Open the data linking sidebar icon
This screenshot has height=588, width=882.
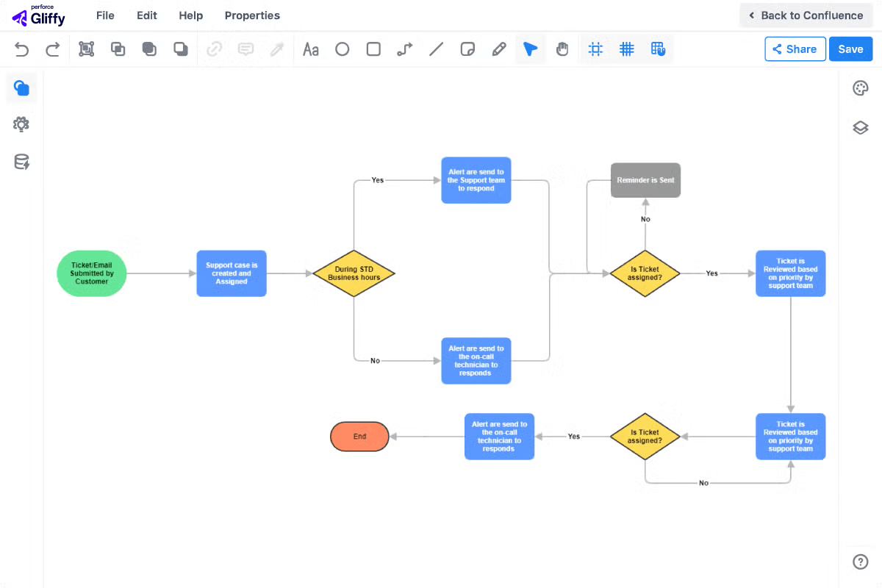(x=21, y=162)
